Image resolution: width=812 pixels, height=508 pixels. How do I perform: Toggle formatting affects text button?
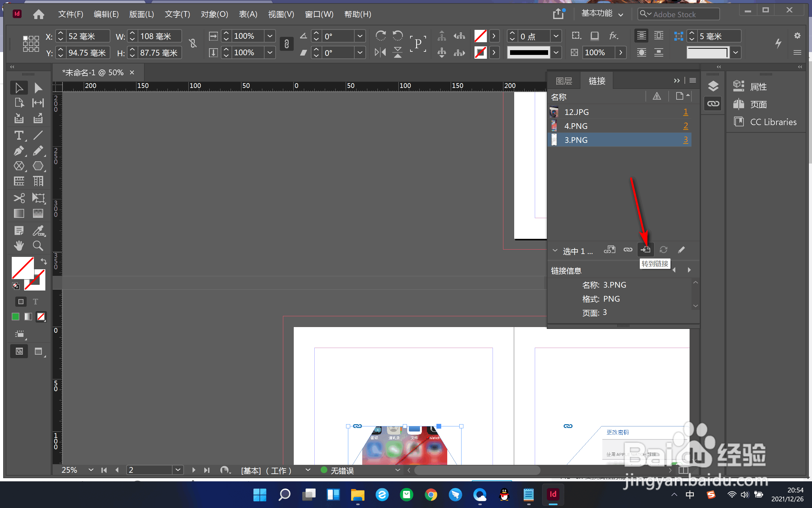click(x=36, y=302)
